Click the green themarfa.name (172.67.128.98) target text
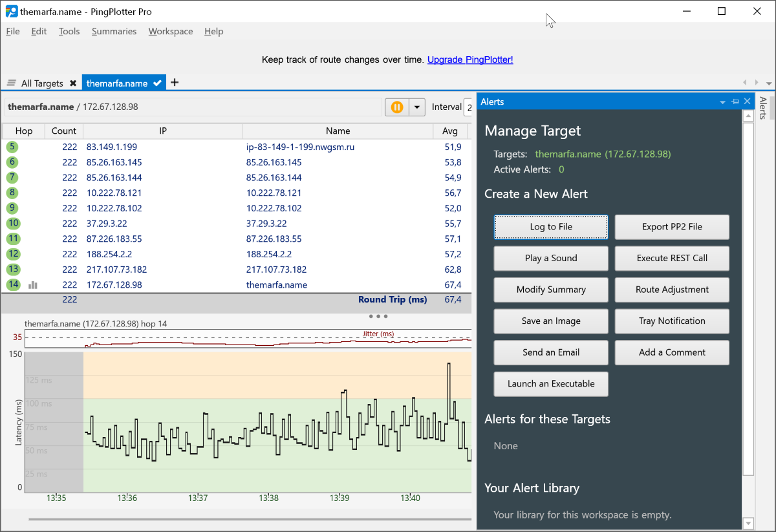The width and height of the screenshot is (776, 532). 603,154
